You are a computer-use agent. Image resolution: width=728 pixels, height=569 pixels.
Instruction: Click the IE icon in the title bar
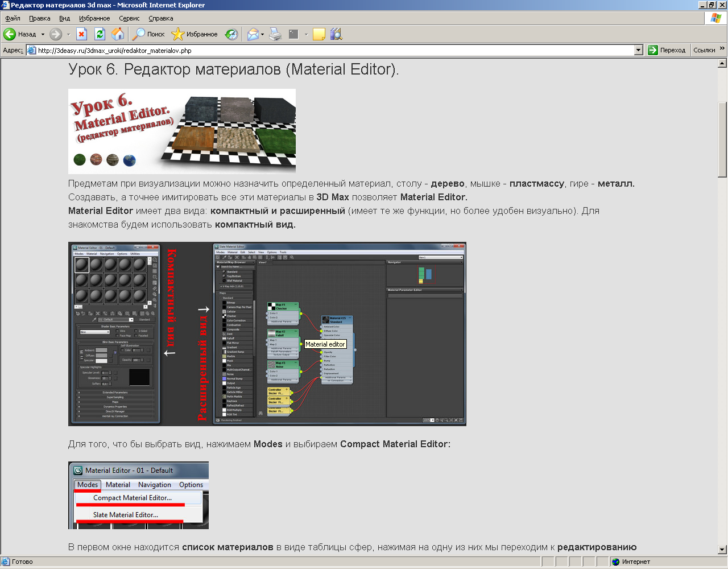tap(5, 5)
